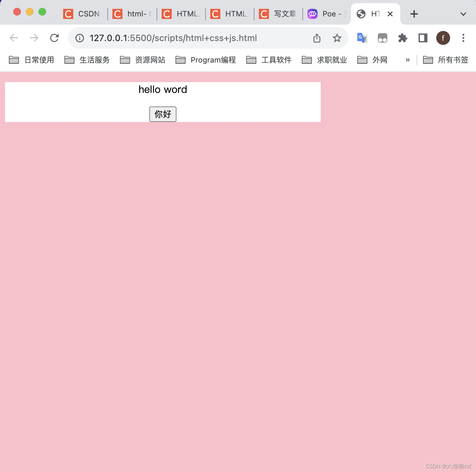476x472 pixels.
Task: Open the share page menu
Action: pyautogui.click(x=317, y=38)
